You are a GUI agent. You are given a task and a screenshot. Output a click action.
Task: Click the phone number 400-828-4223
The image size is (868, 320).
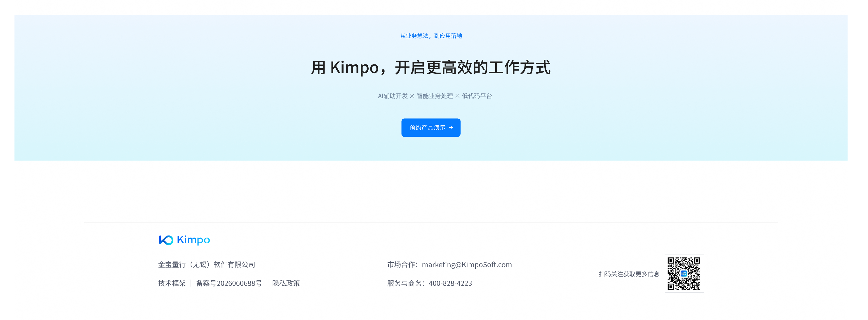(450, 283)
